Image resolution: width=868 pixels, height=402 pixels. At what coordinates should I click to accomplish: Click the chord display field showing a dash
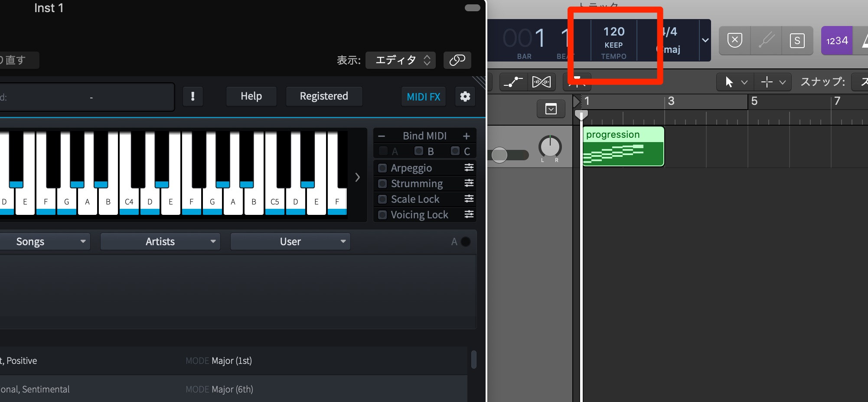click(x=87, y=97)
